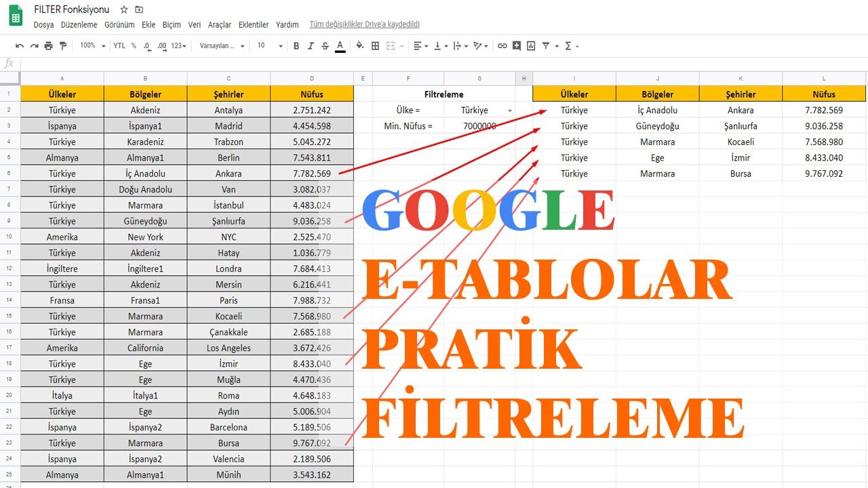
Task: Select the Antalya cell
Action: coord(229,110)
